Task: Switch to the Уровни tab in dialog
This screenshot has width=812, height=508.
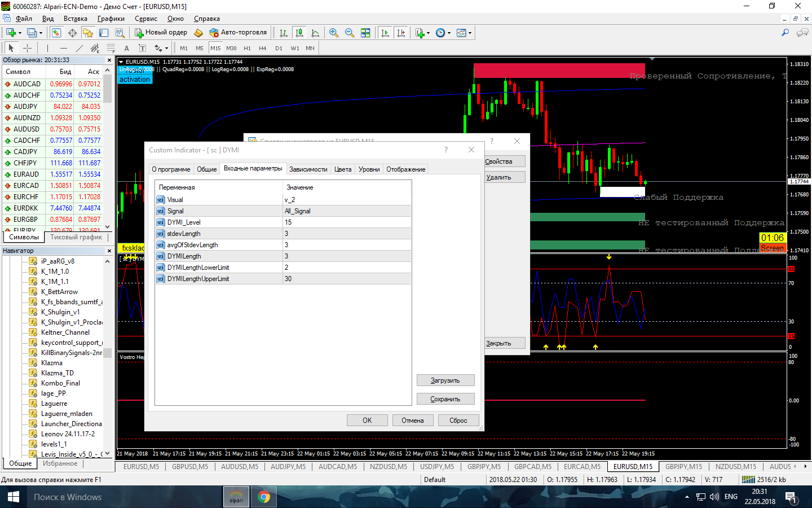Action: coord(369,169)
